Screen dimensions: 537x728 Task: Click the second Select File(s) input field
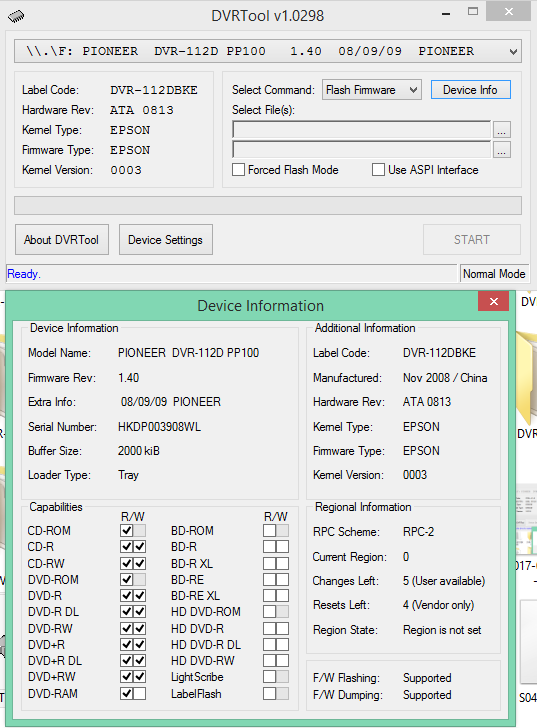click(x=362, y=150)
